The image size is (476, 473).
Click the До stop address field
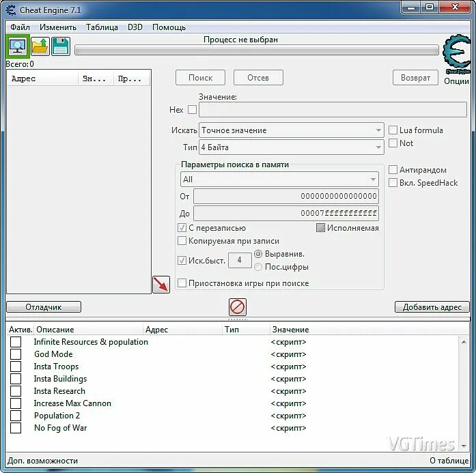pyautogui.click(x=286, y=213)
